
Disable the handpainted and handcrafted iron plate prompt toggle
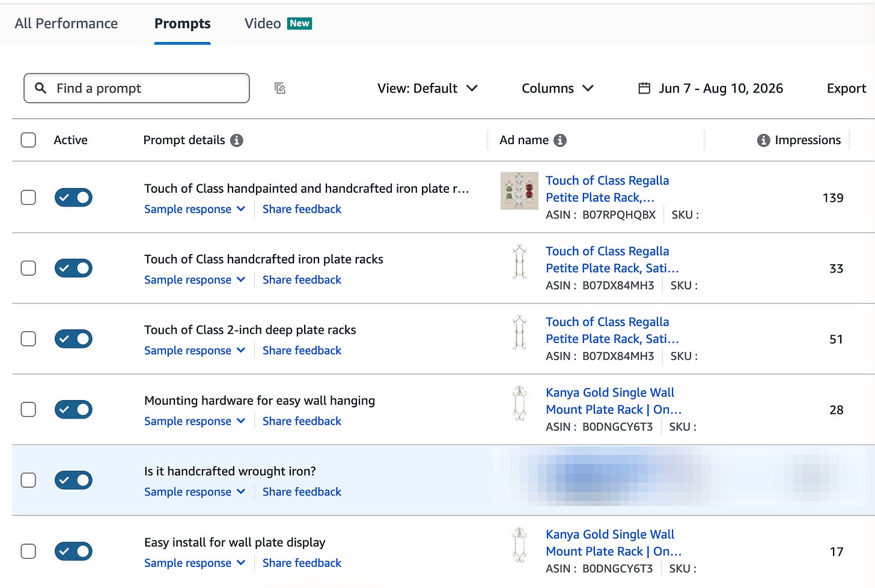(x=73, y=197)
